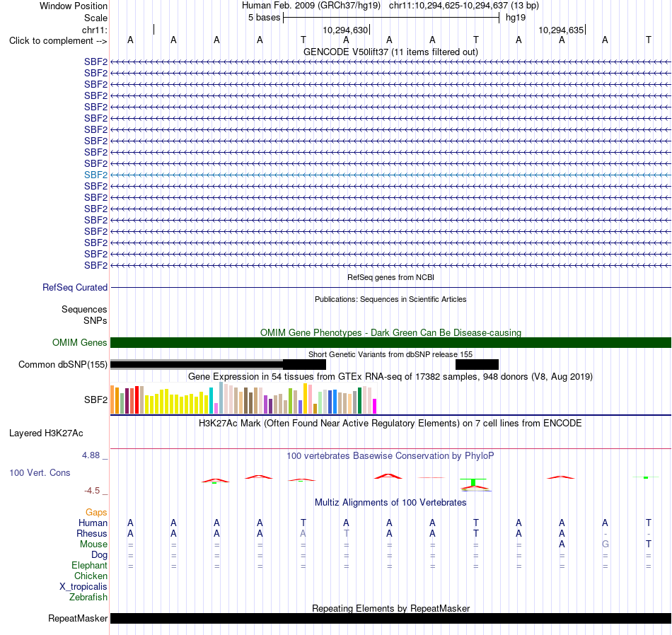Click the rightmost black dbSNP variant block
The height and width of the screenshot is (635, 672).
[477, 365]
